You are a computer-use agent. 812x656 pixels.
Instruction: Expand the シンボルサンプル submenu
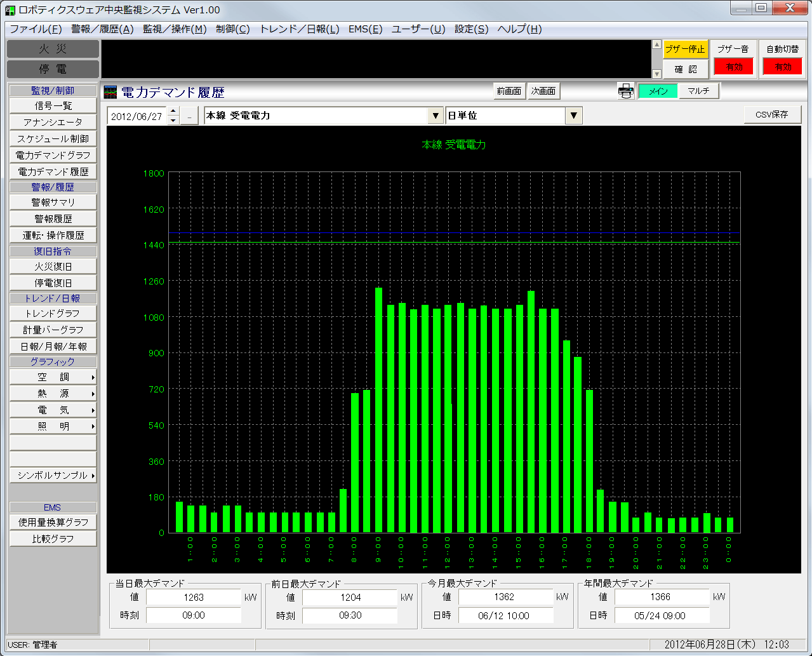point(53,475)
